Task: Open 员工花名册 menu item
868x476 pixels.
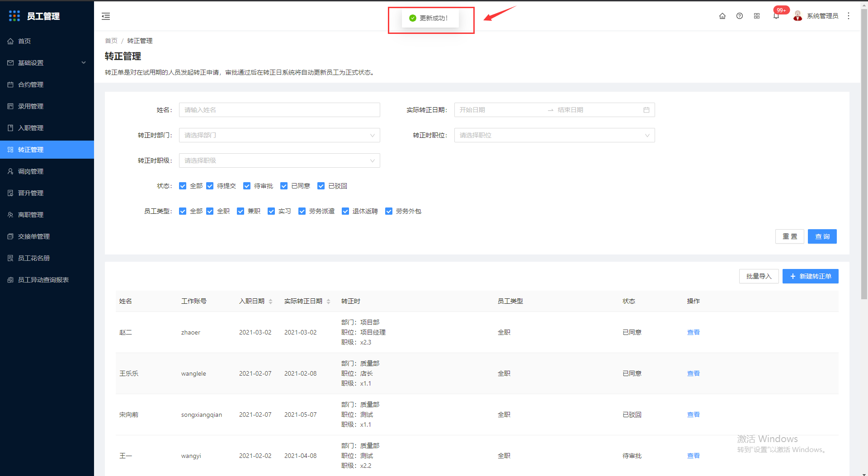Action: [x=47, y=258]
